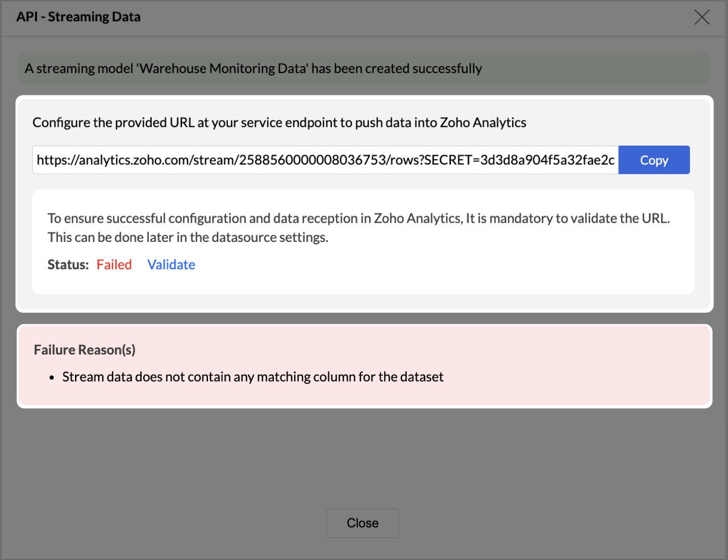Select the Failure Reason(s) heading
Screen dimensions: 728x560
click(85, 350)
